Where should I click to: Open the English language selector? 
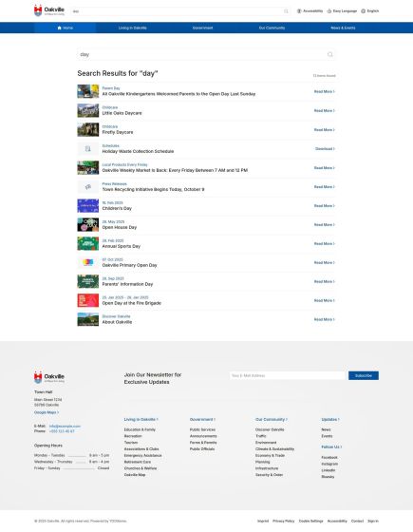point(370,10)
